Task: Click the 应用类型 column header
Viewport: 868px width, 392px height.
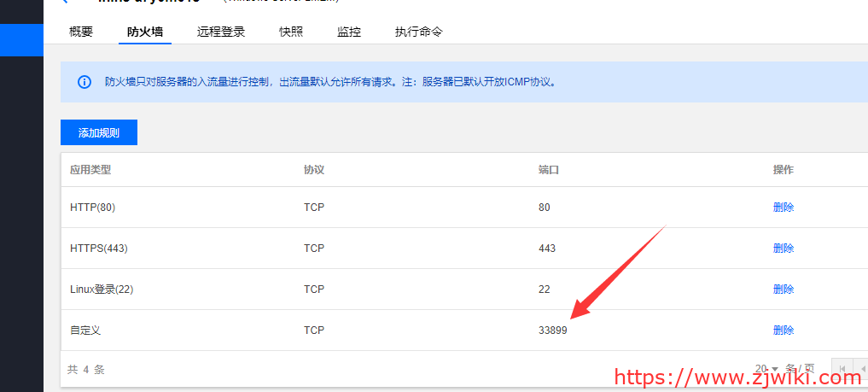Action: (x=90, y=170)
